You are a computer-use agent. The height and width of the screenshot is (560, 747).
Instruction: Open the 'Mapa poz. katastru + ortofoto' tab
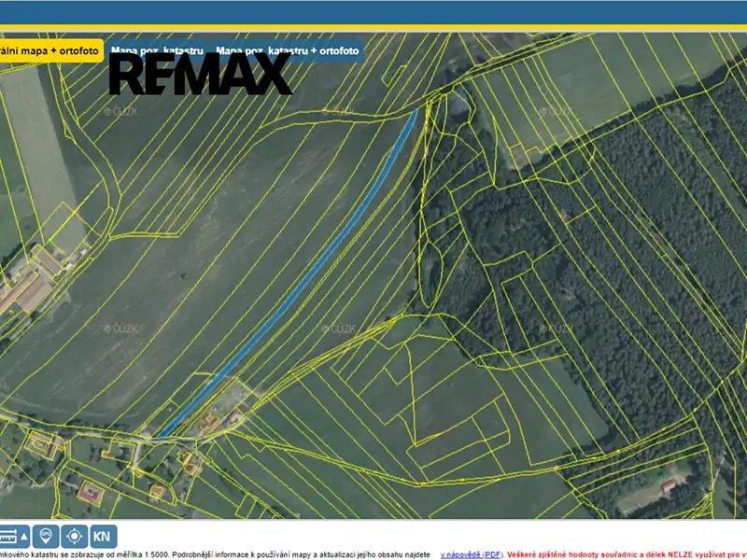[288, 51]
